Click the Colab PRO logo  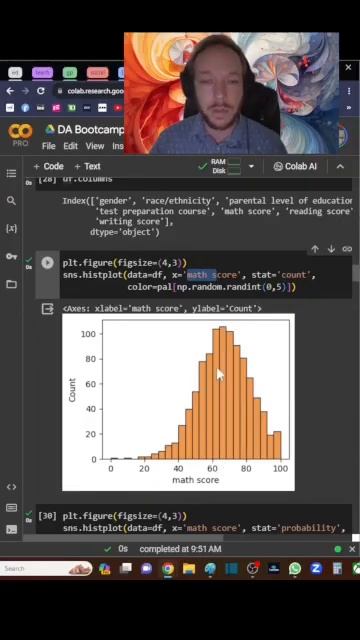pyautogui.click(x=20, y=136)
